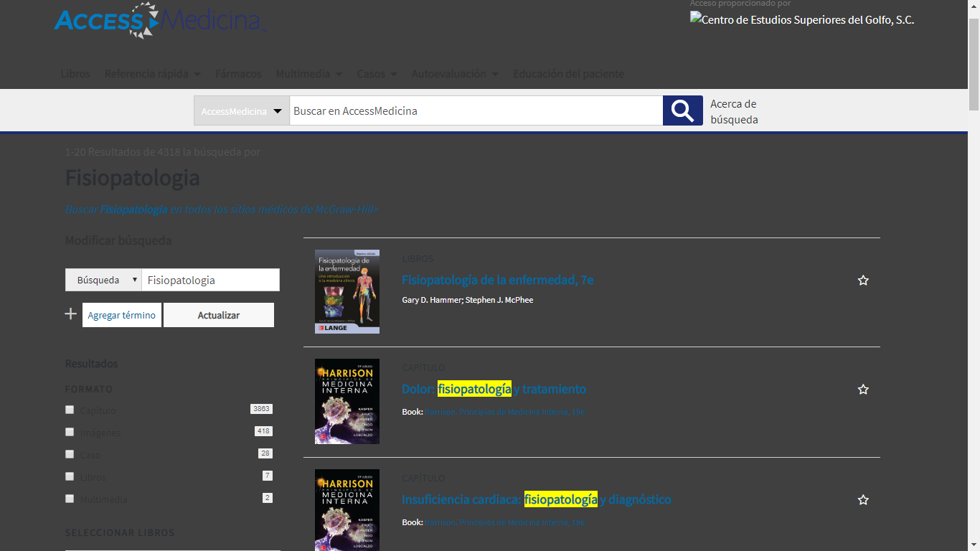
Task: Click the Agregar término button
Action: point(122,315)
